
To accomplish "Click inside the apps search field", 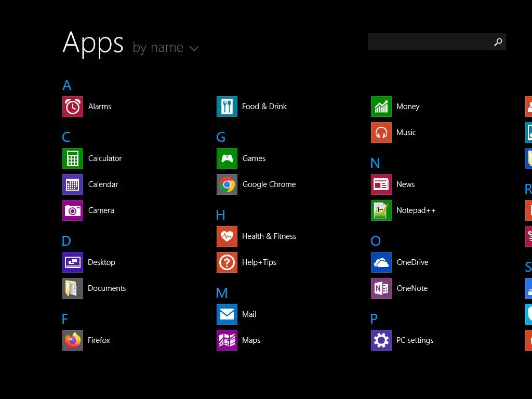I will [437, 42].
